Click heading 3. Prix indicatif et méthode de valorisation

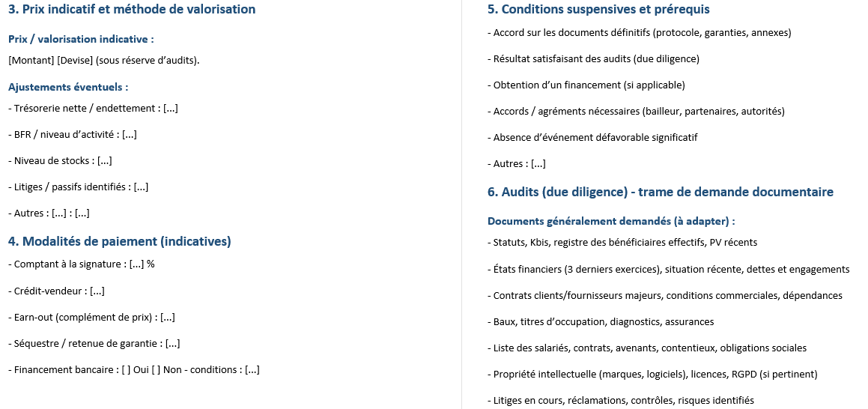pos(132,10)
